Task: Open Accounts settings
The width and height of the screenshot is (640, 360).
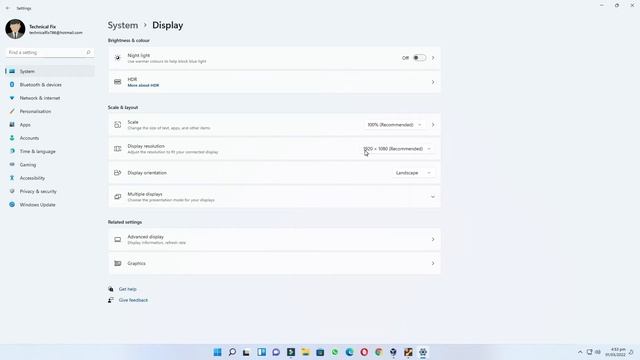Action: [50, 138]
